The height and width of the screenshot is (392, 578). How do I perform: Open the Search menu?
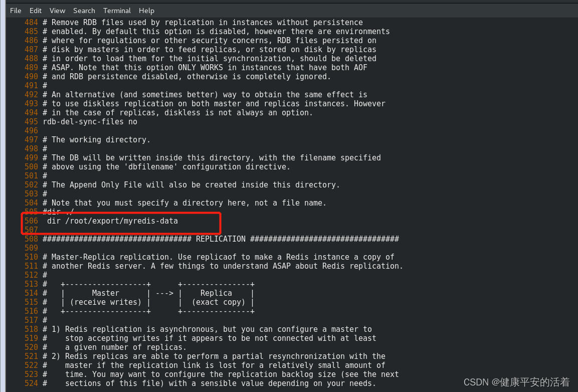tap(84, 11)
